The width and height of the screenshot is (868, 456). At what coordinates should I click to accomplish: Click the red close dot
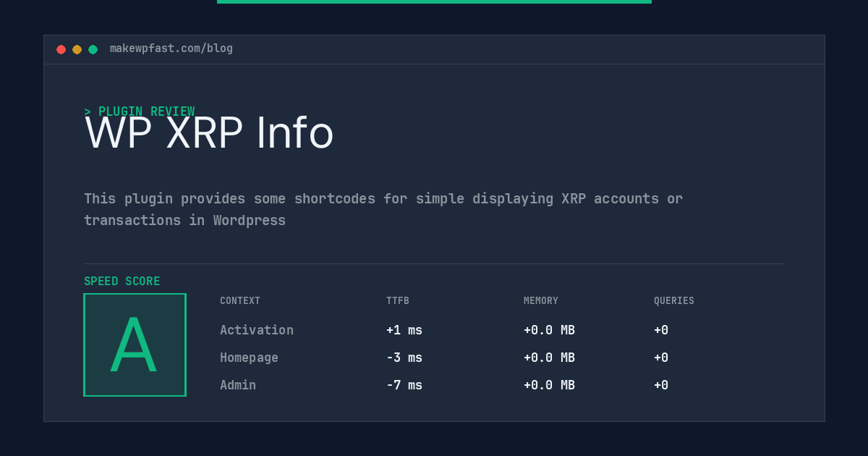click(x=61, y=49)
